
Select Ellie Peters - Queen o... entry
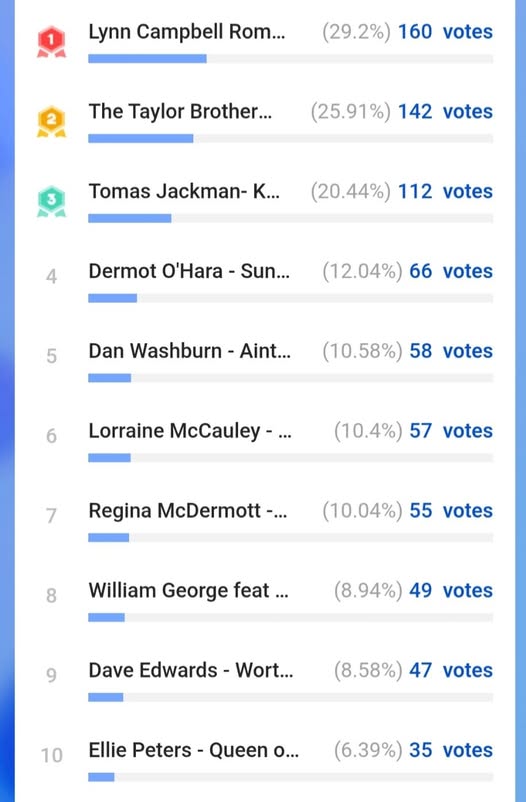tap(193, 750)
